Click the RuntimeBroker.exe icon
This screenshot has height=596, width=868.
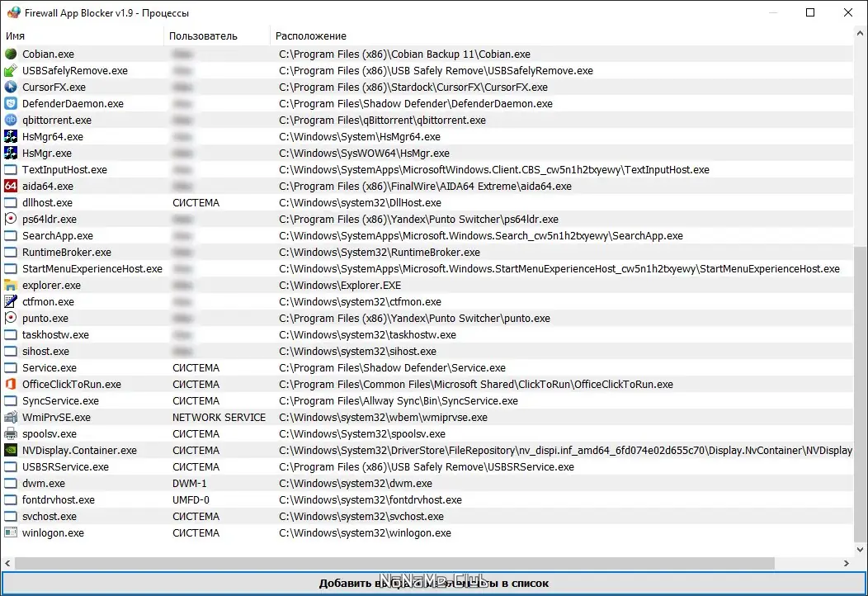coord(11,252)
